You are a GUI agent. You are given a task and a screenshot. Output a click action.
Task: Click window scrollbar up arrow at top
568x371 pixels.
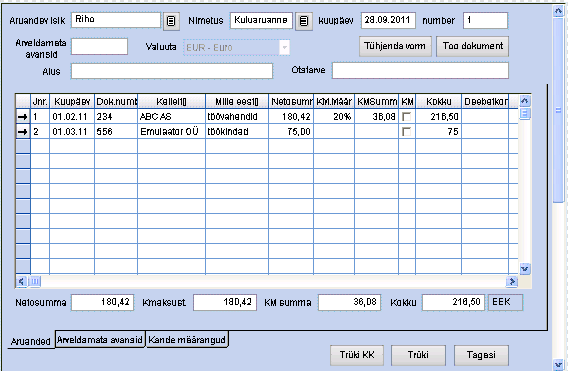(x=558, y=12)
